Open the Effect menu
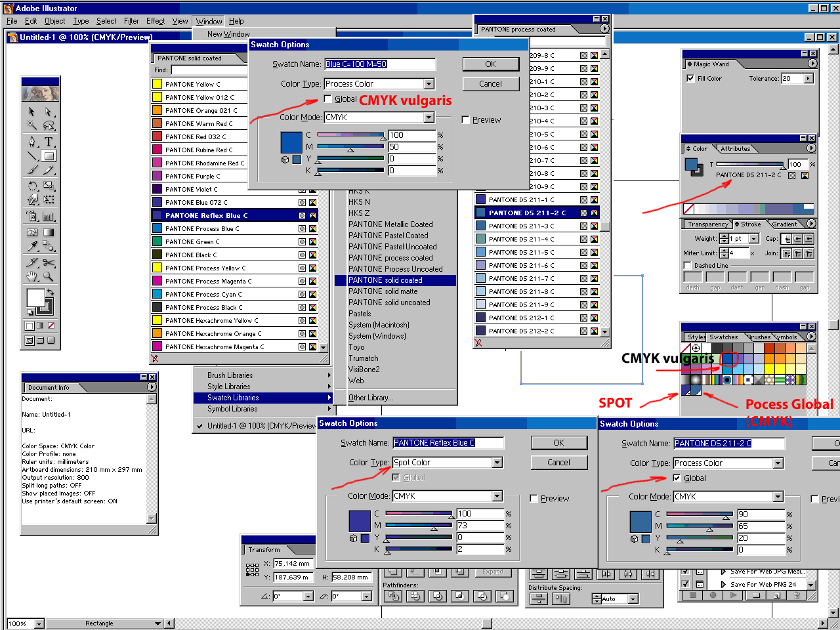This screenshot has height=630, width=840. click(x=156, y=21)
